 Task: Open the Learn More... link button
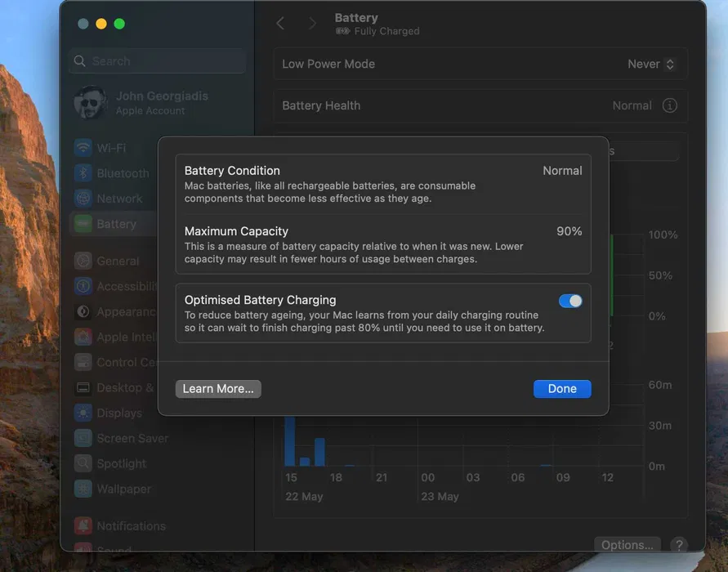click(x=218, y=389)
